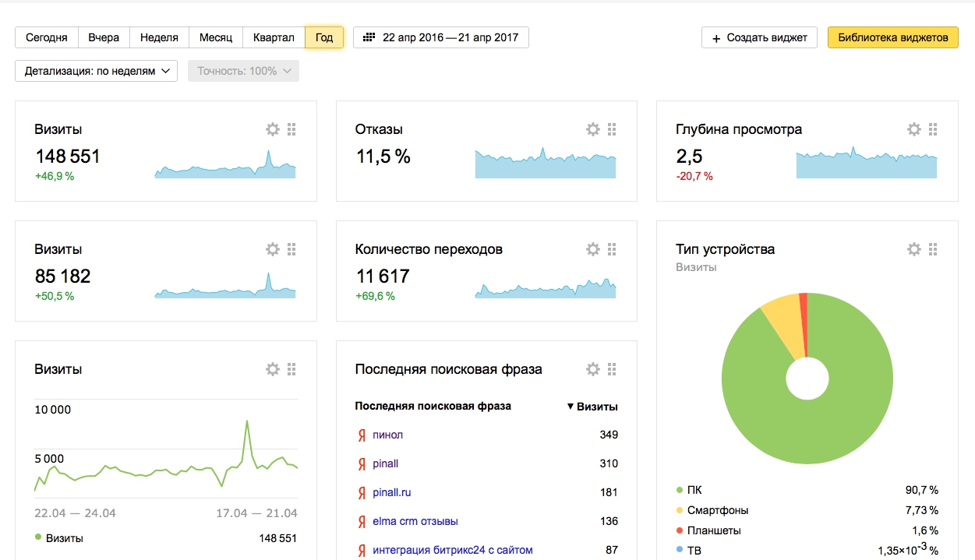Click sparkline in Визиты 148 551 widget
Screen dimensions: 975x560
click(225, 164)
